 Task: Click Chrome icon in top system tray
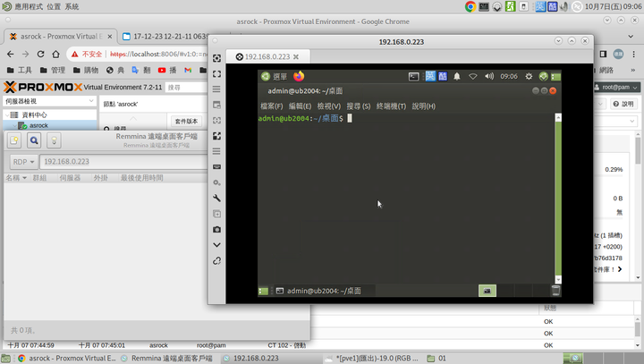coord(470,6)
